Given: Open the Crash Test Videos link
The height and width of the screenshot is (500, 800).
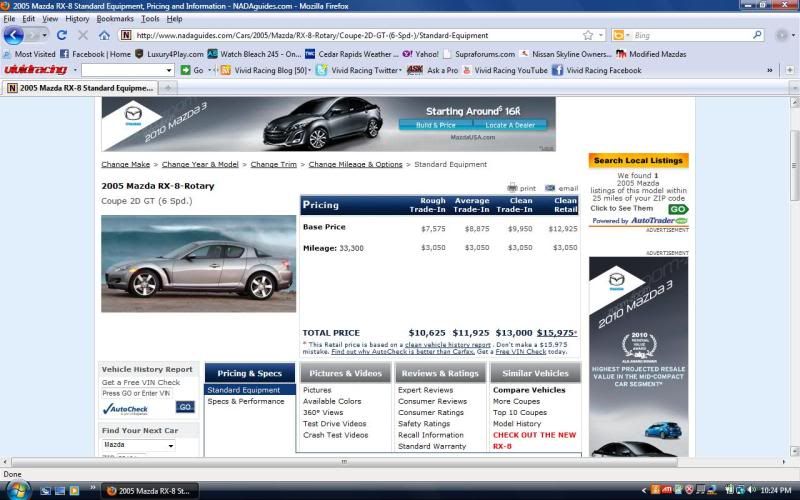Looking at the screenshot, I should 336,435.
